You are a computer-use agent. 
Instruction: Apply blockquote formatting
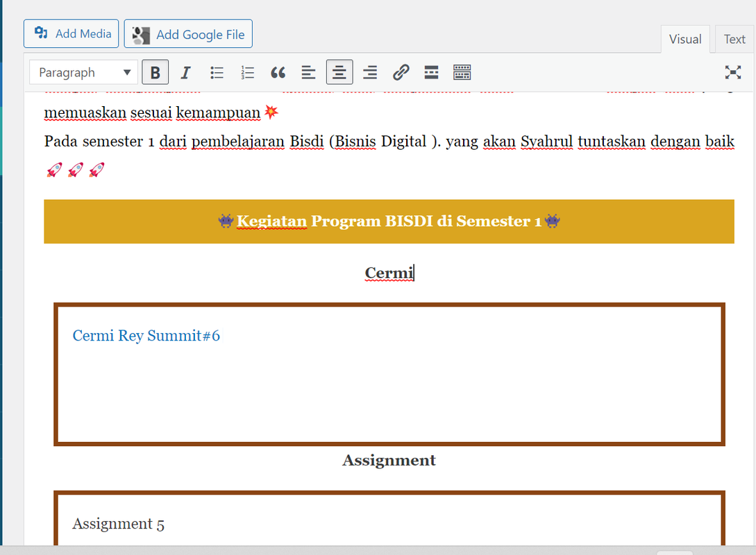coord(278,73)
